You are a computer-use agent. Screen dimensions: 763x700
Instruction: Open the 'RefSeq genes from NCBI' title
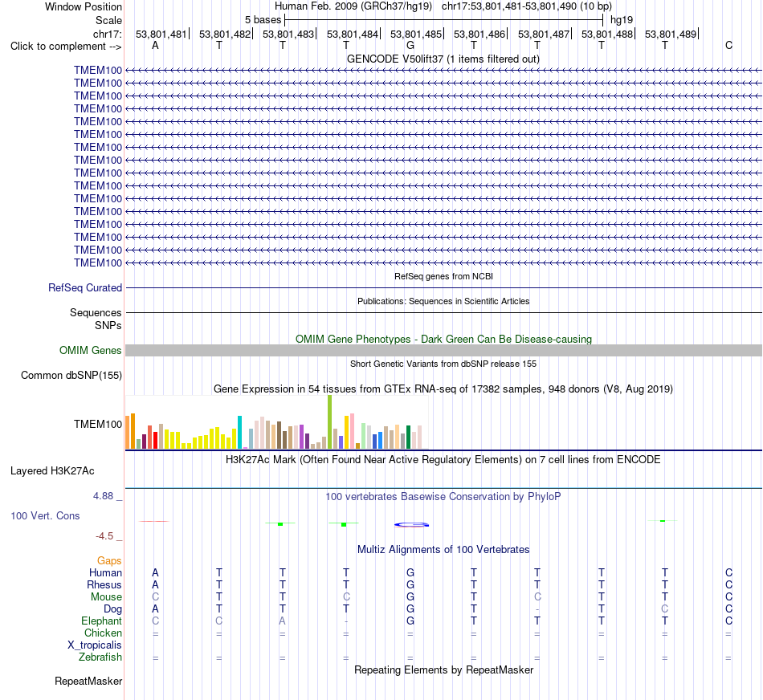pos(443,276)
